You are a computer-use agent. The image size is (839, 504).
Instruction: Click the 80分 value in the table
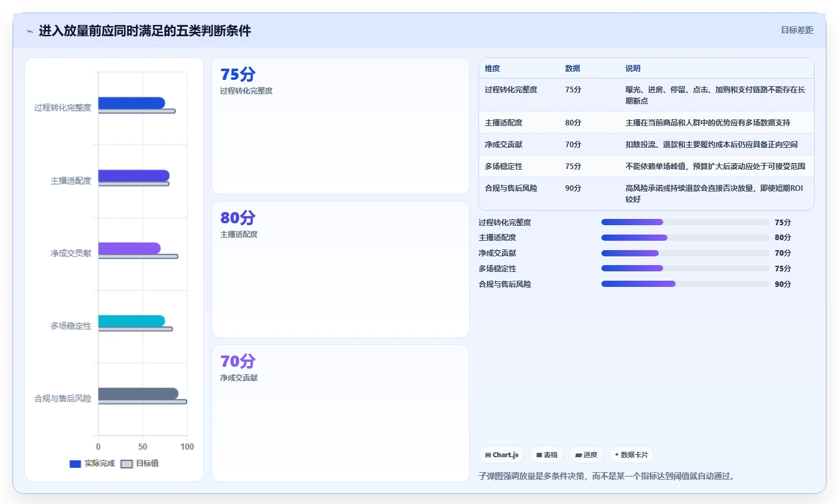click(x=573, y=123)
